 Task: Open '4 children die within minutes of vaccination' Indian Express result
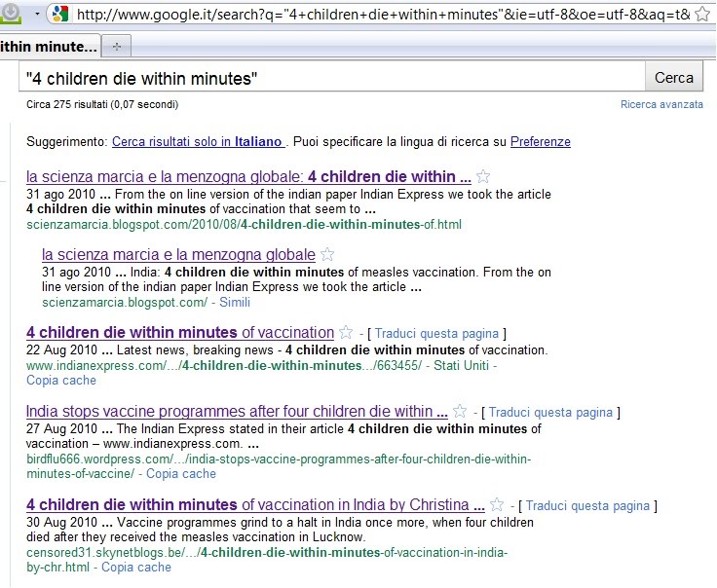point(180,332)
